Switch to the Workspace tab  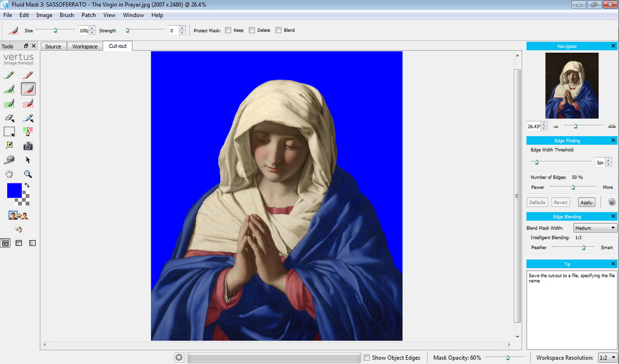pyautogui.click(x=85, y=46)
